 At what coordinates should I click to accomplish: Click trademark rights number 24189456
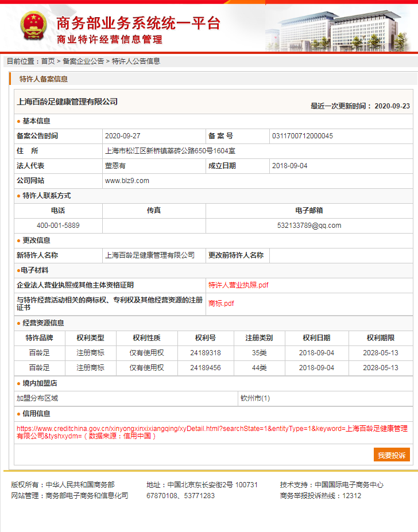[205, 368]
